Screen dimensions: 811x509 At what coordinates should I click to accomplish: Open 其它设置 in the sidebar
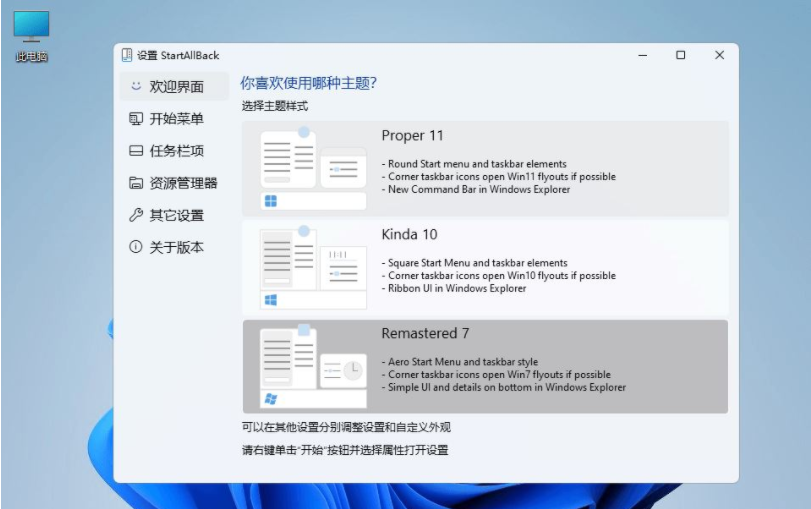(174, 215)
